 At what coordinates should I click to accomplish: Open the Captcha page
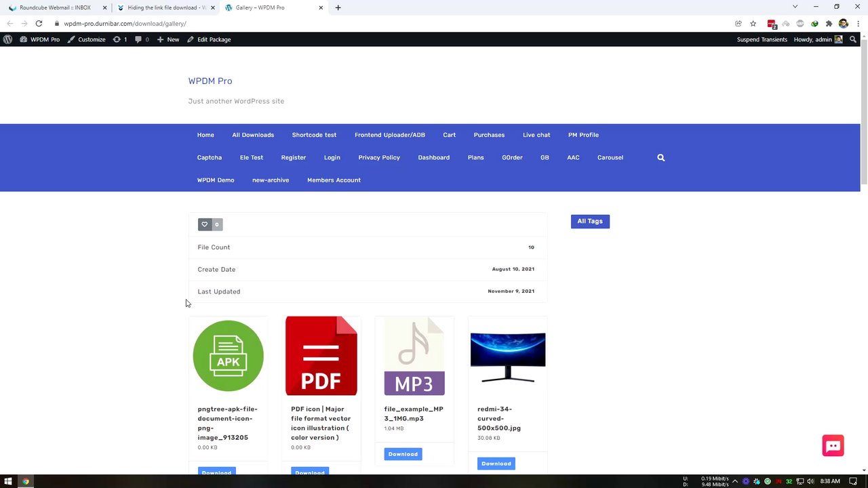(x=210, y=157)
